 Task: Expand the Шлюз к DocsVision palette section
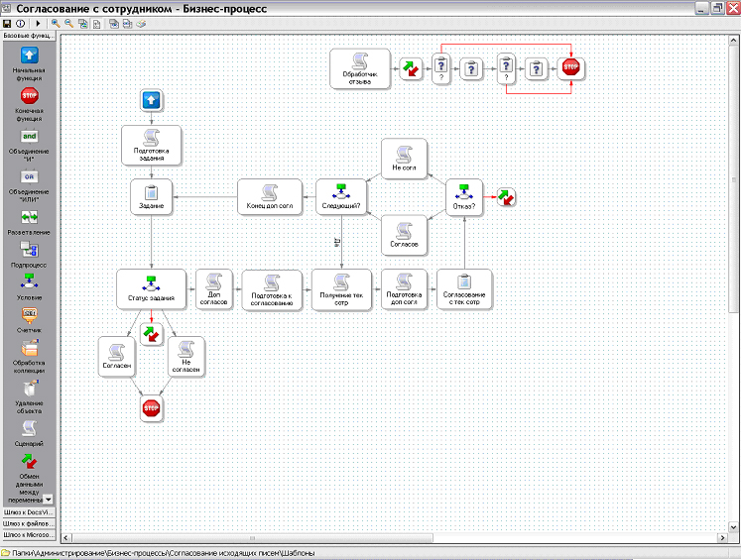[x=28, y=511]
